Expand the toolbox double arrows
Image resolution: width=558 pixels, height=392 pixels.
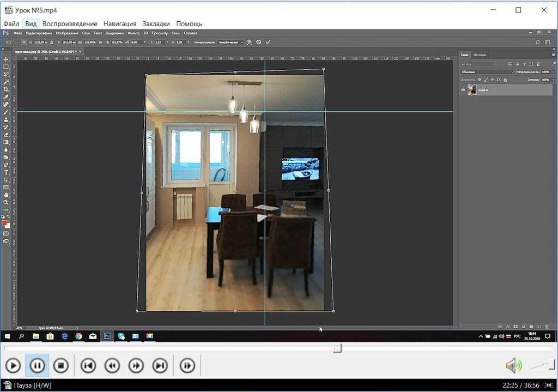coord(3,49)
